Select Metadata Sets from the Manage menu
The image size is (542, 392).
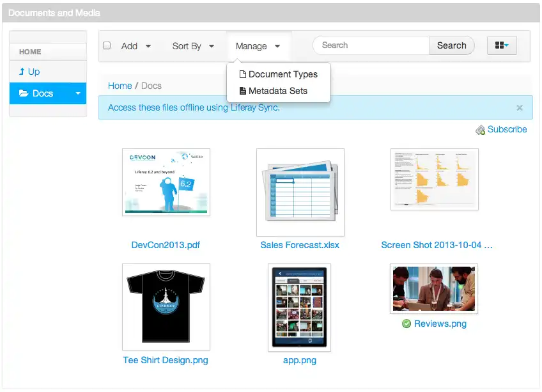[x=279, y=91]
